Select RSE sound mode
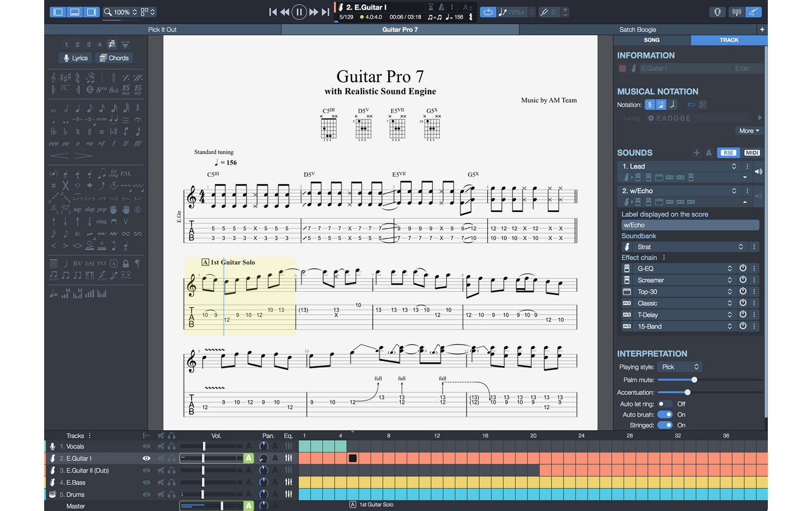Image resolution: width=812 pixels, height=511 pixels. (x=728, y=153)
